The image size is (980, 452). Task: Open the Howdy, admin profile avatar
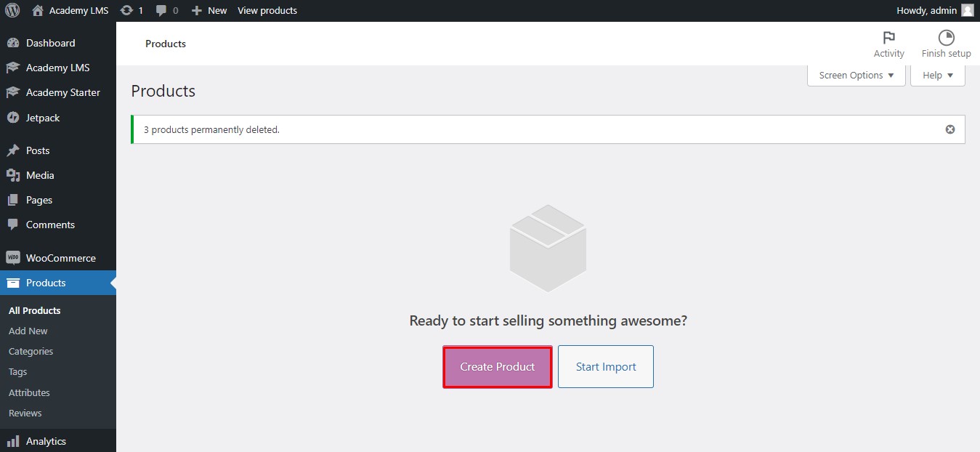[967, 10]
